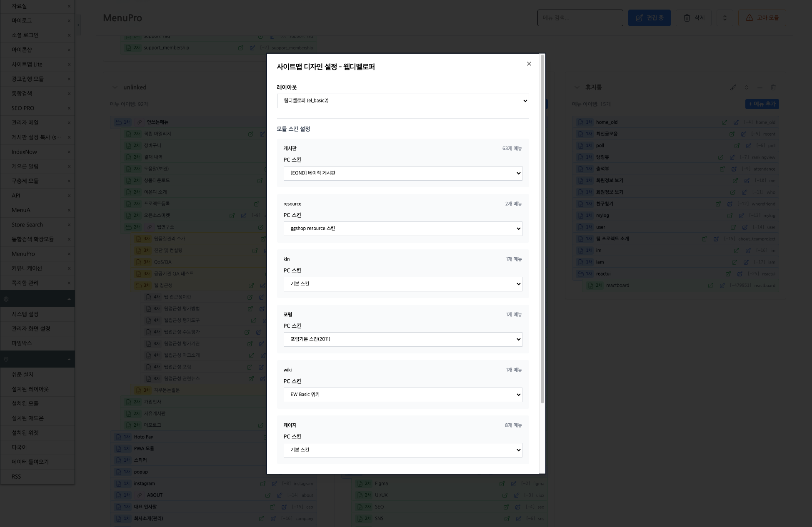Remove 자료실 from sidebar with its × icon
The height and width of the screenshot is (527, 812).
click(x=69, y=6)
